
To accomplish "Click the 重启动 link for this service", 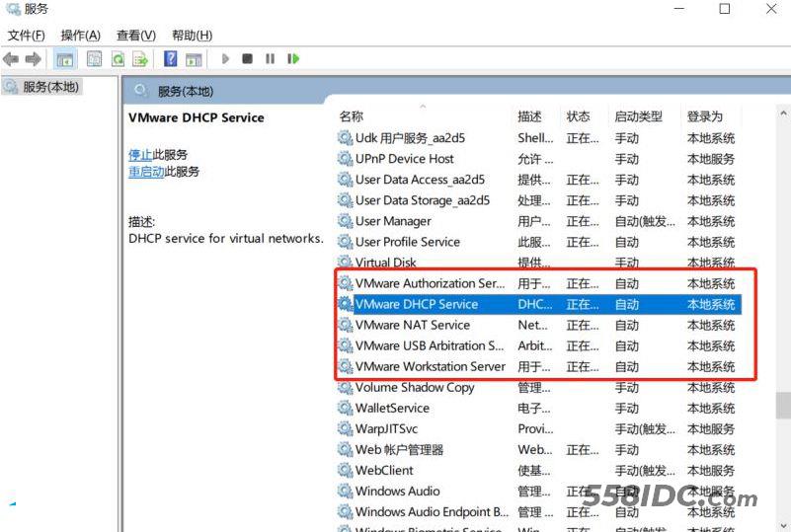I will [x=146, y=172].
